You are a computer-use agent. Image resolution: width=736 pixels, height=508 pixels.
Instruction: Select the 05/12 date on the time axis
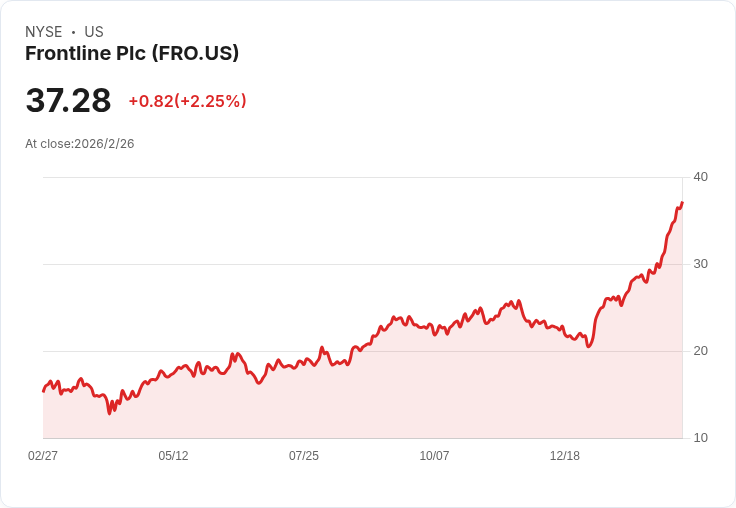tap(173, 456)
